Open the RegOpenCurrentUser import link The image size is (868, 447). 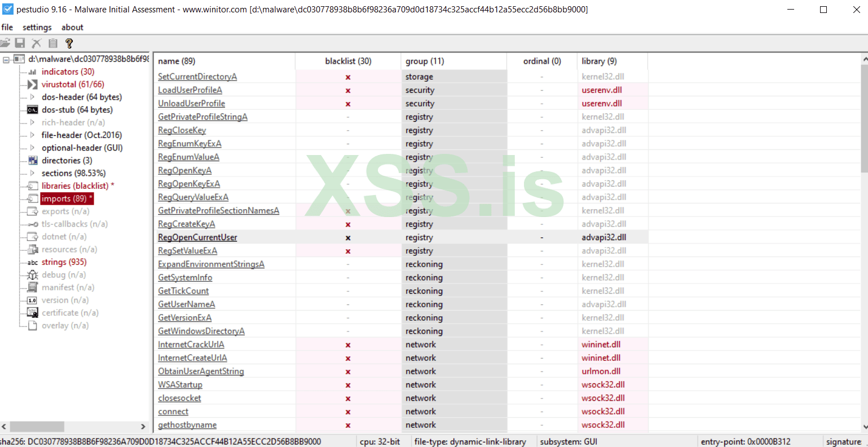tap(197, 237)
